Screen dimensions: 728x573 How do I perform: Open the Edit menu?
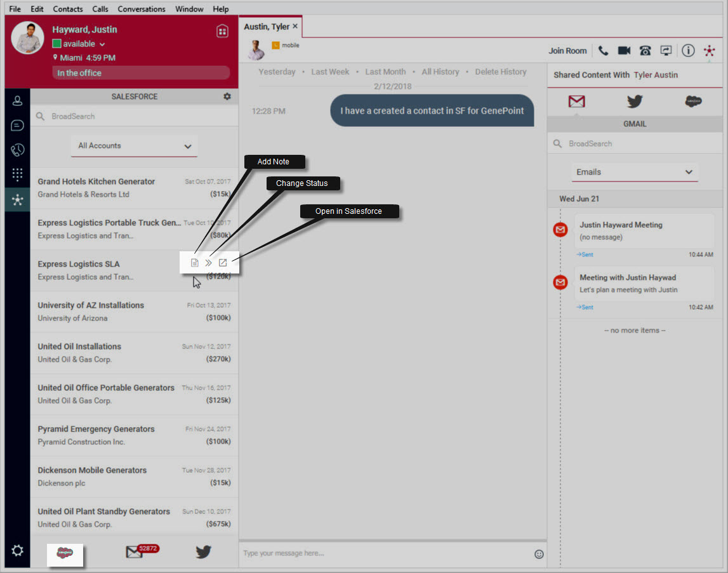click(x=37, y=9)
